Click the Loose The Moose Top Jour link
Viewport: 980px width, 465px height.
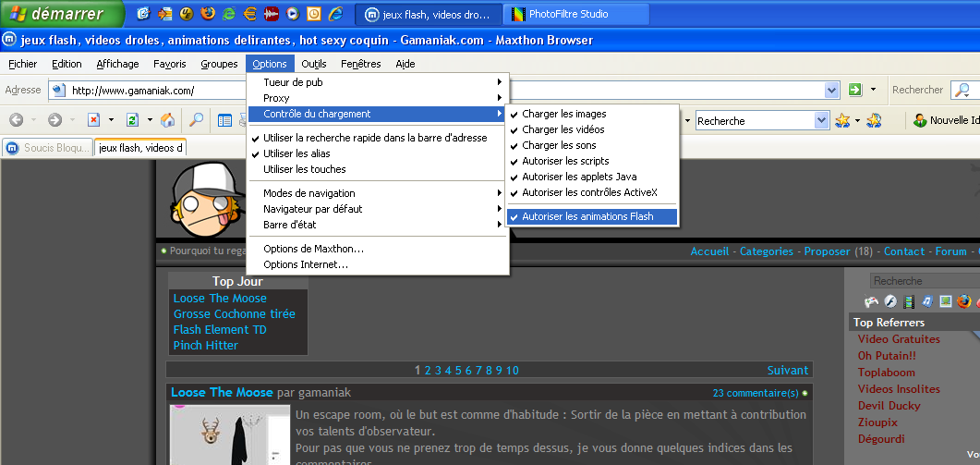click(x=220, y=299)
